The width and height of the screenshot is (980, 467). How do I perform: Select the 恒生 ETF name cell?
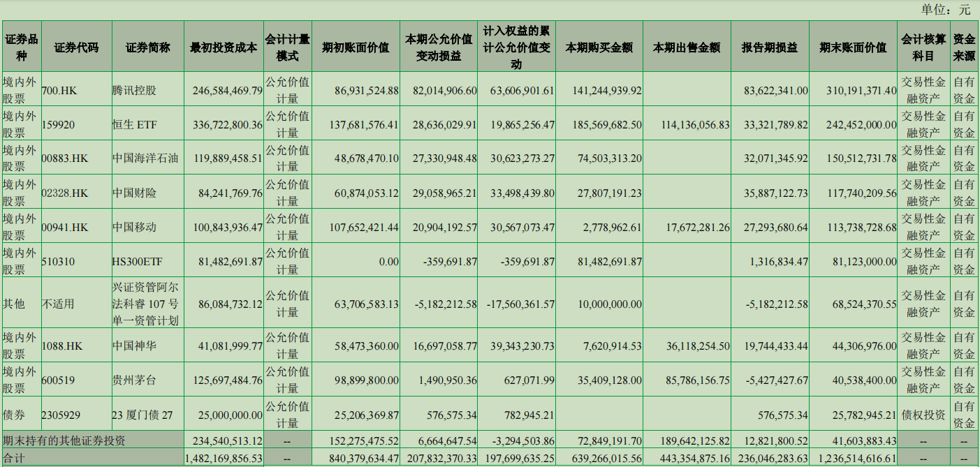tap(147, 123)
